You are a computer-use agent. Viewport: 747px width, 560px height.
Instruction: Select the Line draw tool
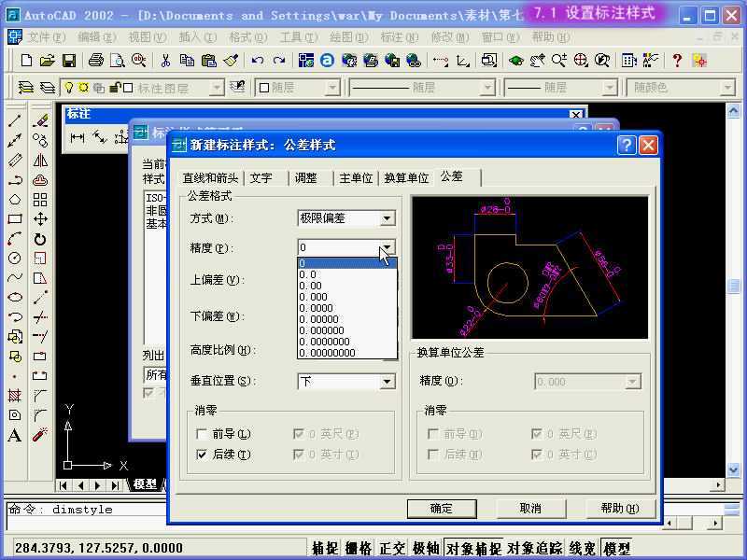14,121
